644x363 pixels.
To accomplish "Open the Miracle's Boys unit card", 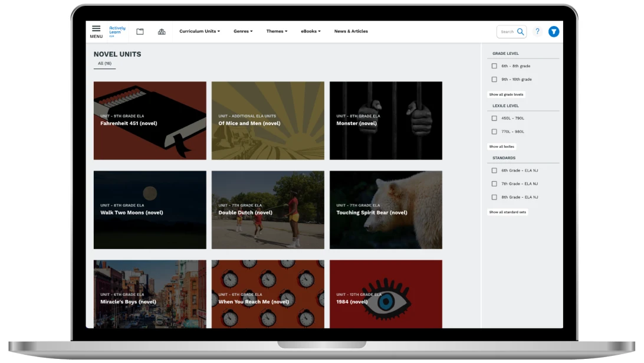I will pos(150,294).
